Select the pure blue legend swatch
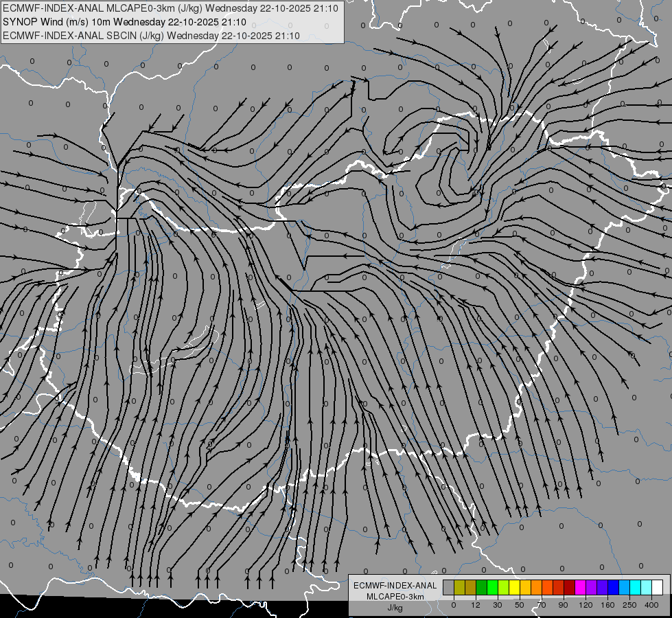 point(614,588)
